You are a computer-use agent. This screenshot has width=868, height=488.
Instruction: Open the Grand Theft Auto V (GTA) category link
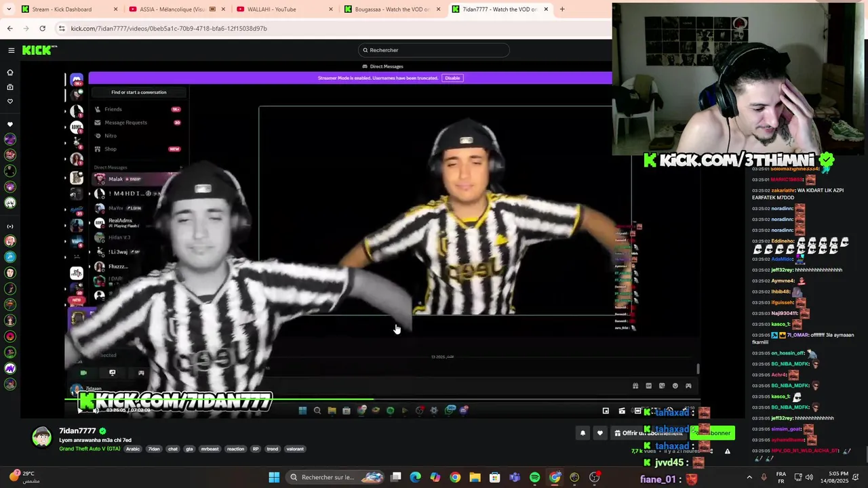(90, 449)
